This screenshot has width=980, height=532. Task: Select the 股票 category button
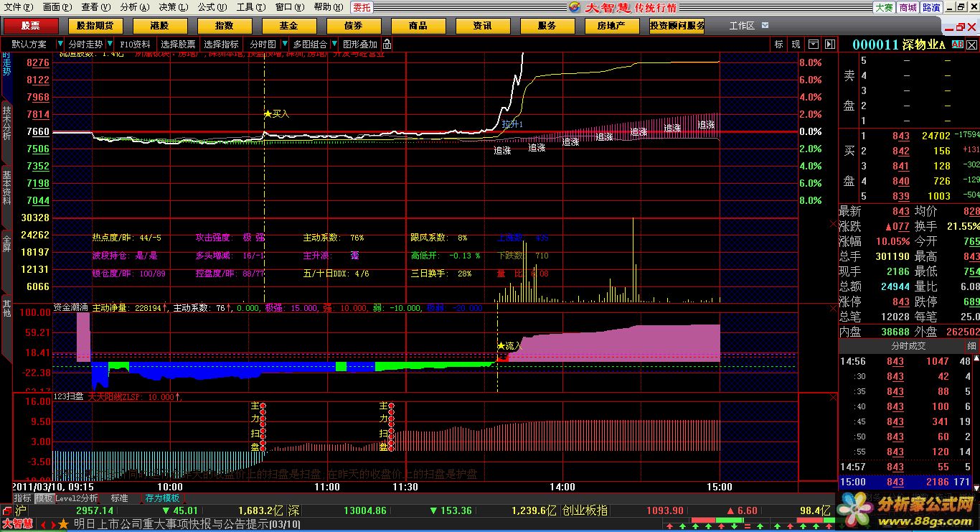31,26
